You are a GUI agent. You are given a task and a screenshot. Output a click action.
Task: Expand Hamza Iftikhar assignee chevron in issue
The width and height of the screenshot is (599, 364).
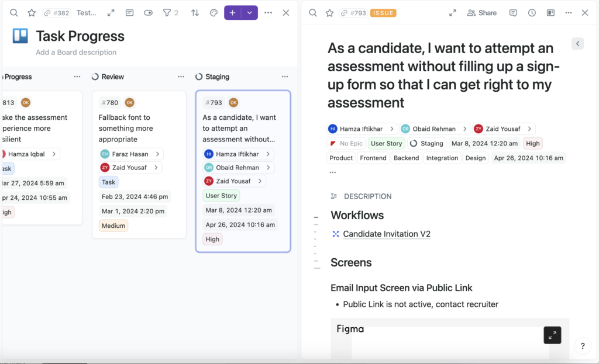point(391,129)
